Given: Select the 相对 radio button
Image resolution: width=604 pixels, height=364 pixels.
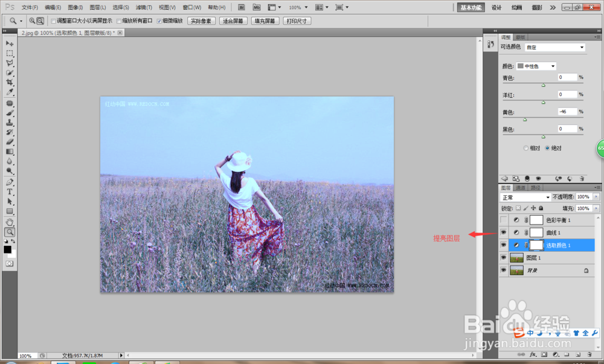Looking at the screenshot, I should coord(526,148).
